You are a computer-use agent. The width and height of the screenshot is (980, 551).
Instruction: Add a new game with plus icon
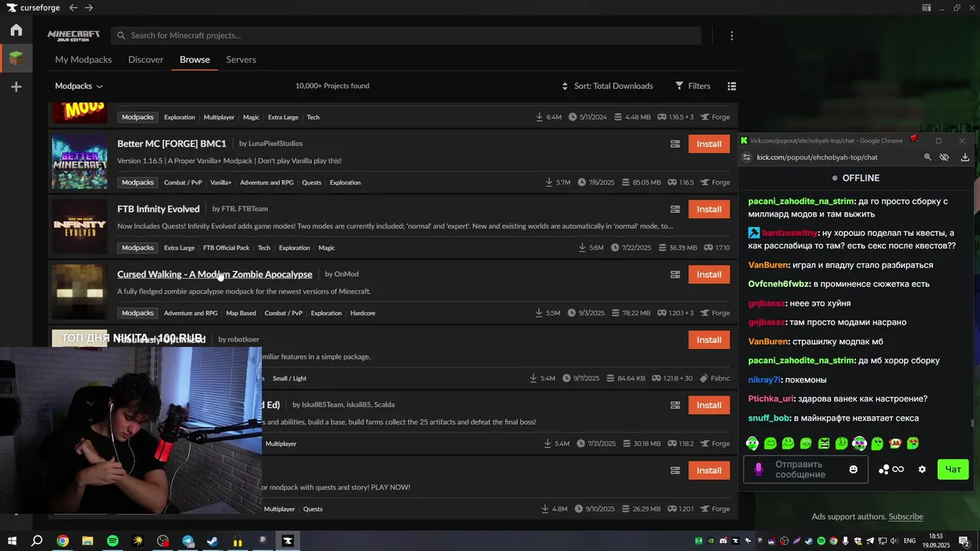point(16,87)
